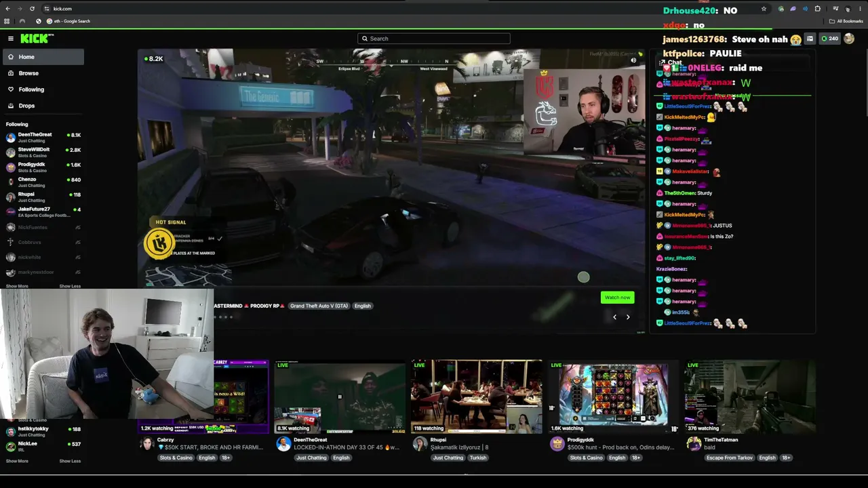This screenshot has width=868, height=488.
Task: Go back with the browser back arrow
Action: [x=7, y=9]
